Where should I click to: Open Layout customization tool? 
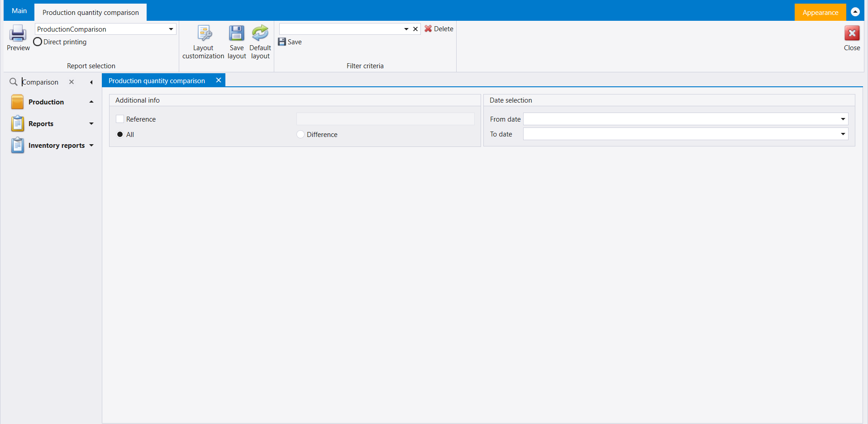click(203, 42)
